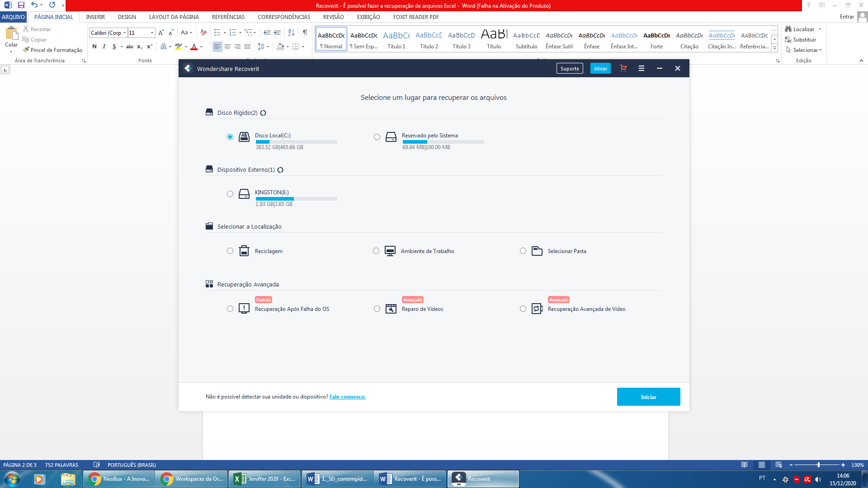Select Ambiente de Trabalho radio button

click(376, 251)
